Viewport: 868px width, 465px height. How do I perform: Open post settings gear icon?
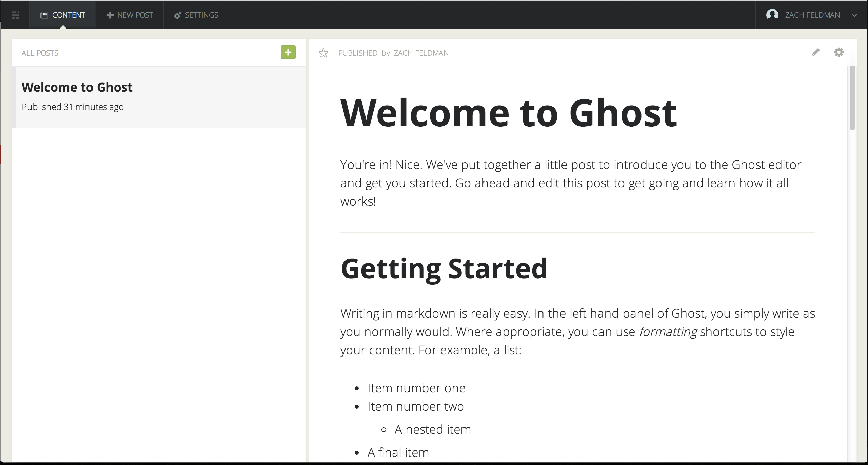(839, 52)
